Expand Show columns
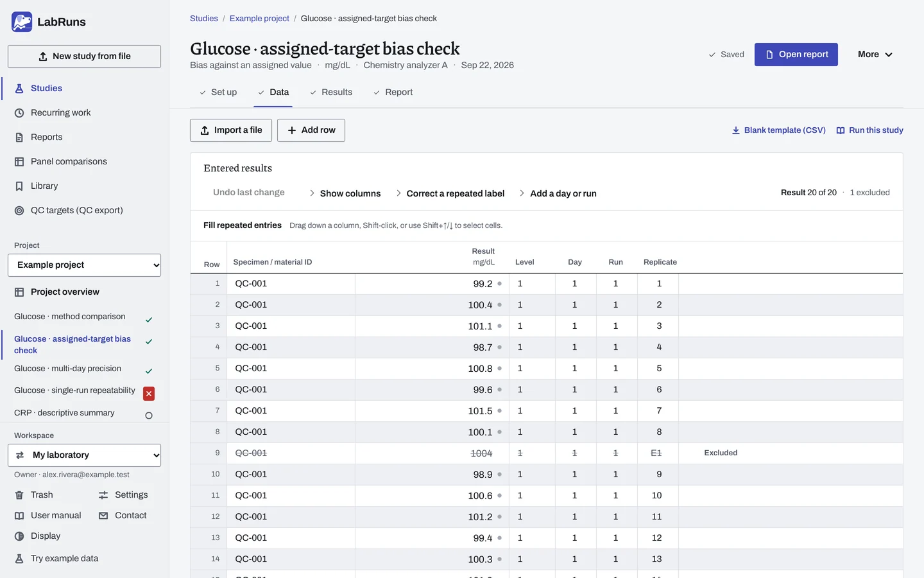Screen dimensions: 924x578 coord(345,193)
